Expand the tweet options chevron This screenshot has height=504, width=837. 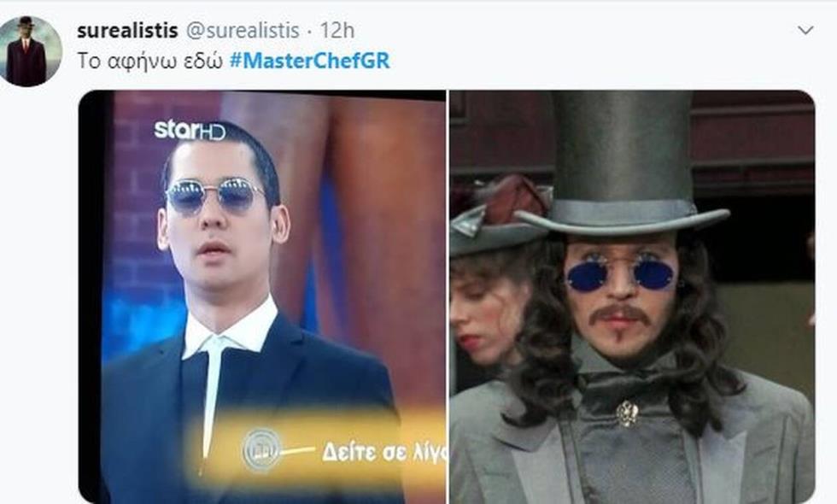coord(805,31)
